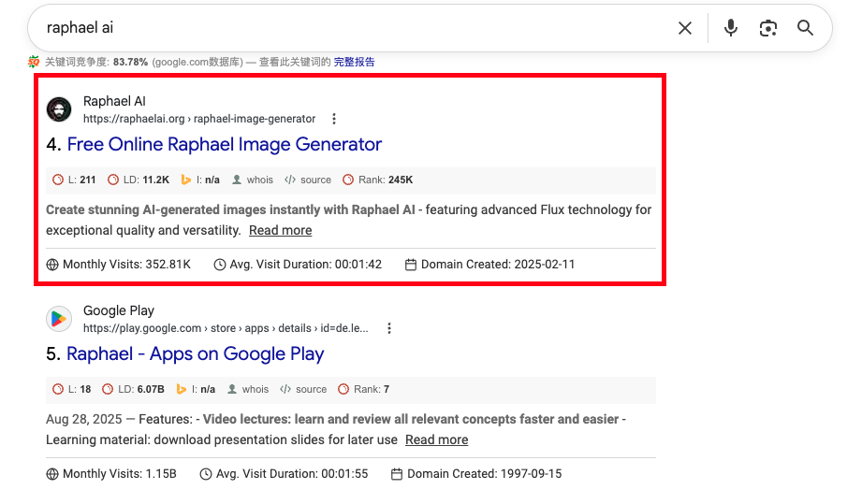Viewport: 847px width, 504px height.
Task: Open the three-dot menu for Google Play result
Action: tap(389, 328)
